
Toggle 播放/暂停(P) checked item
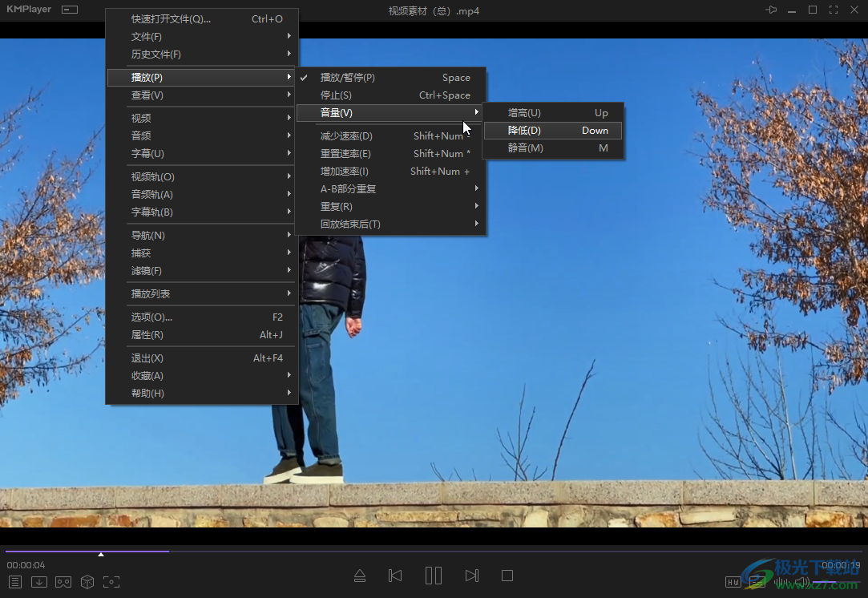coord(391,78)
